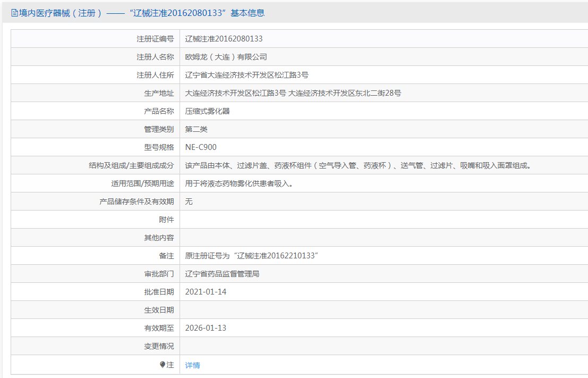Select storage condition value 无

coord(189,201)
